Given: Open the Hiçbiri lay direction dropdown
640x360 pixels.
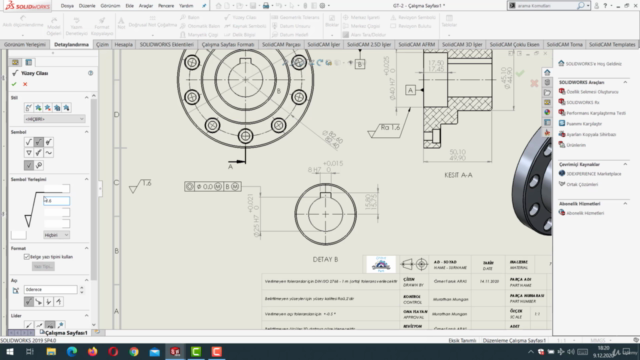Looking at the screenshot, I should pos(56,235).
